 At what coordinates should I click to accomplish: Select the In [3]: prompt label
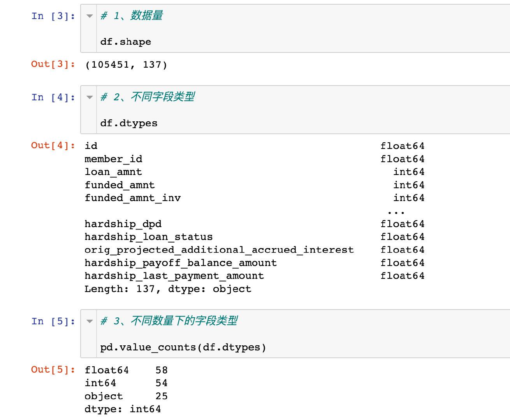[x=53, y=16]
